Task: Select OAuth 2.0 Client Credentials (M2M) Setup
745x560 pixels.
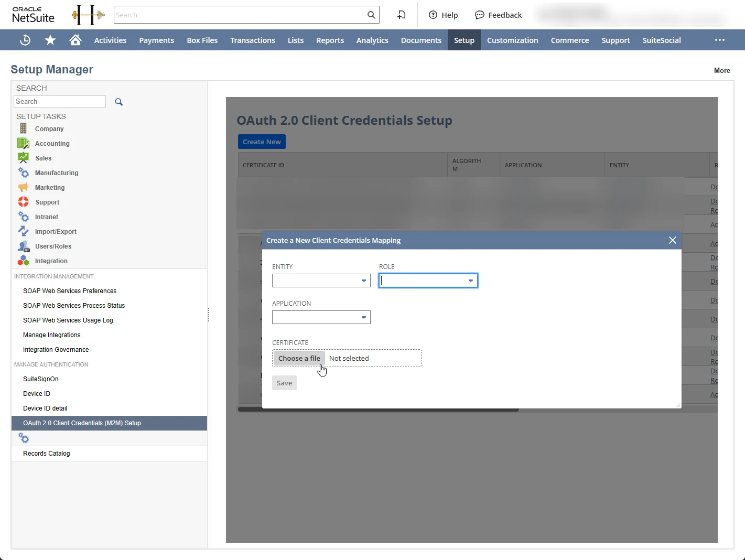Action: tap(109, 423)
